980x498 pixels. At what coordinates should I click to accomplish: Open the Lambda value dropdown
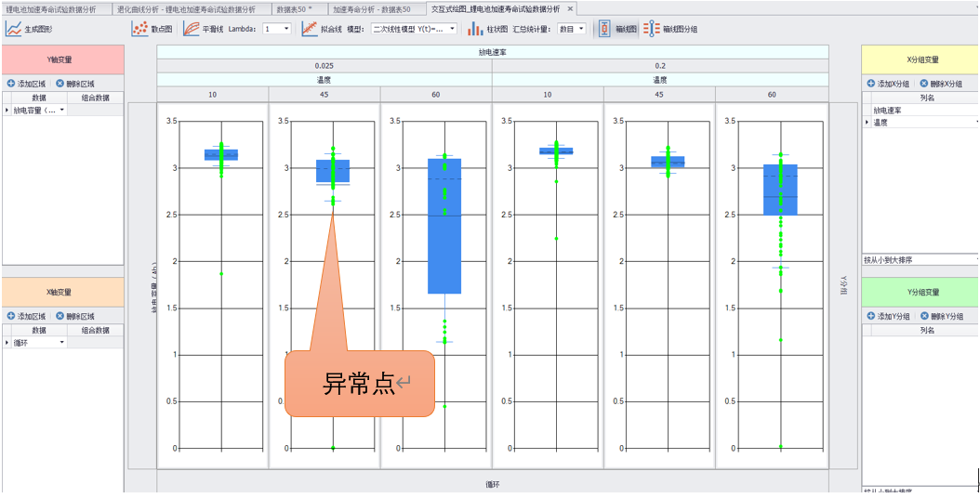(x=286, y=29)
